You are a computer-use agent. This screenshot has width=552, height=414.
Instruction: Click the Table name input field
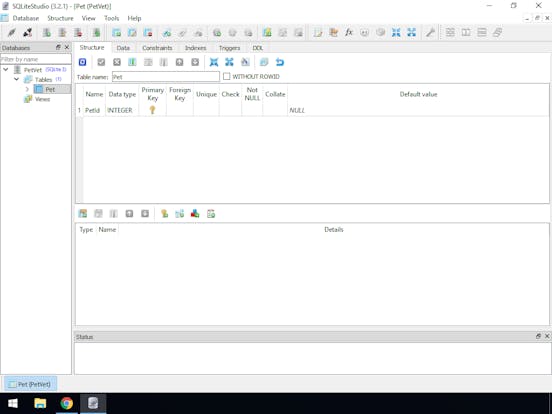pos(165,76)
